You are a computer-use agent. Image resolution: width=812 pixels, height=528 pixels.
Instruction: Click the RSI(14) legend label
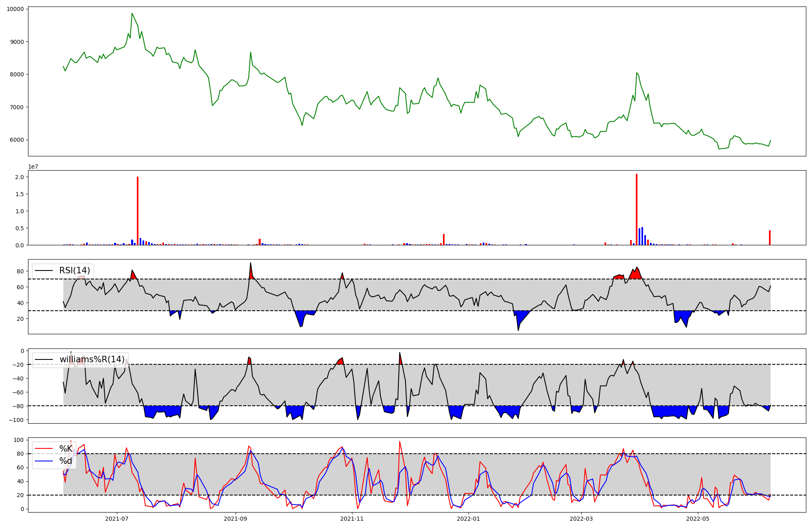75,270
